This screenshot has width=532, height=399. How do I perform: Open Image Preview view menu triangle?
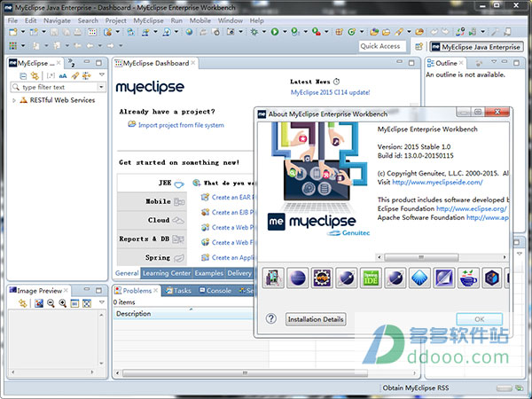101,302
